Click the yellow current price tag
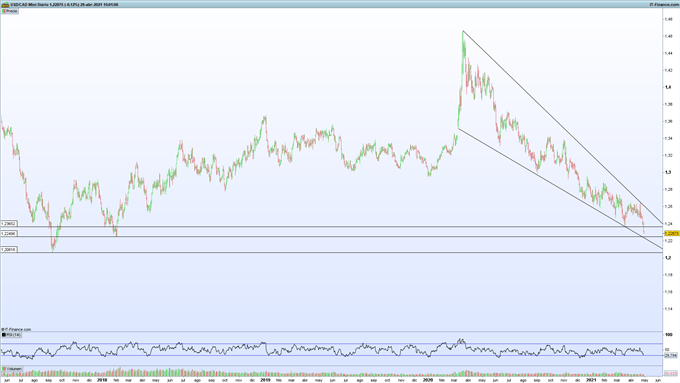 point(671,233)
